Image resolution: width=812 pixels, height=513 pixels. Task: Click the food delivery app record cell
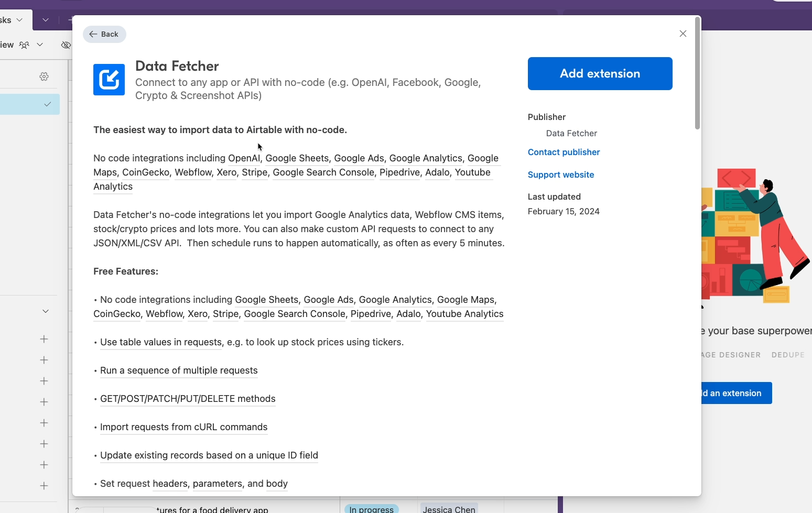pyautogui.click(x=212, y=509)
